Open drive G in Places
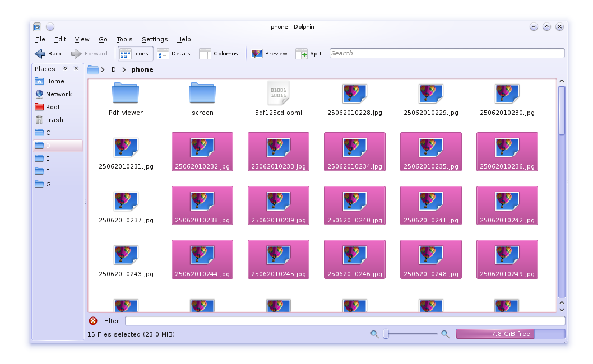593x364 pixels. click(x=58, y=184)
